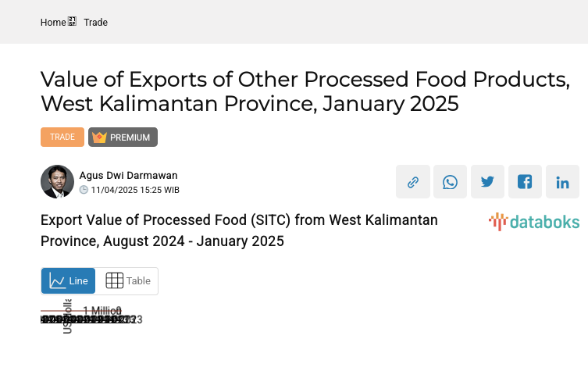Open author Agus Dwi Darmawan's profile name
Screen dimensions: 588x389
pos(128,176)
